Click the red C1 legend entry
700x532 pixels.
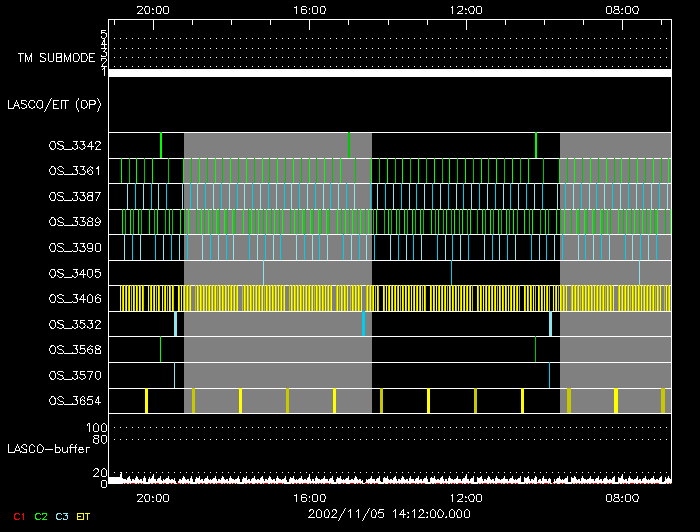[19, 515]
